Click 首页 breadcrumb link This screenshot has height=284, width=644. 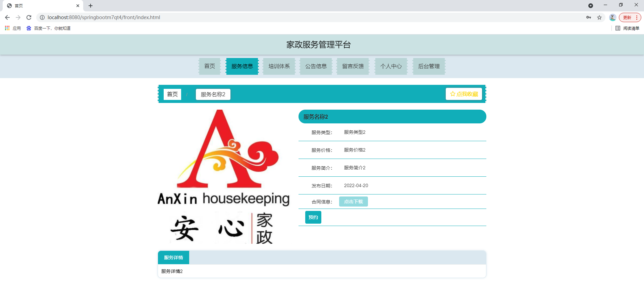click(x=172, y=94)
